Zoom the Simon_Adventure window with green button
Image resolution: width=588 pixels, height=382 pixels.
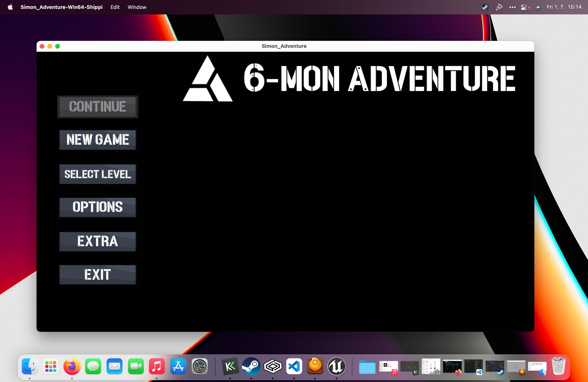pyautogui.click(x=58, y=46)
